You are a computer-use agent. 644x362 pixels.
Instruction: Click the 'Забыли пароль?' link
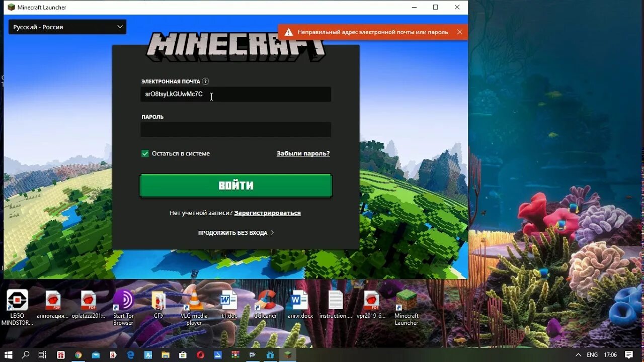(303, 153)
